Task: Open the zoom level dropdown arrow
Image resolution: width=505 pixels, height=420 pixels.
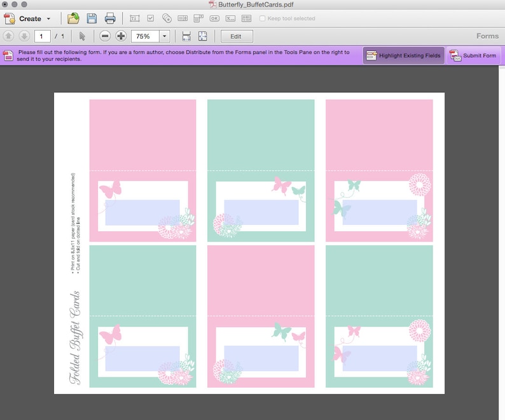Action: [165, 36]
